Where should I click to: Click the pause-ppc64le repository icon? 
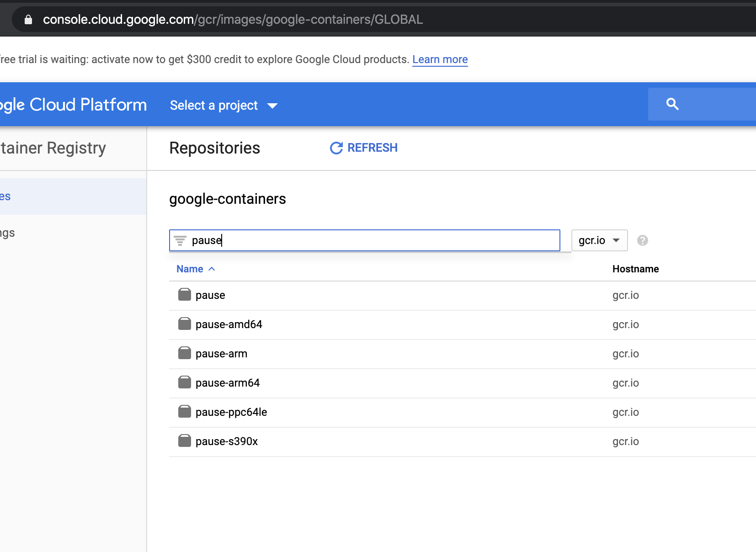tap(184, 411)
